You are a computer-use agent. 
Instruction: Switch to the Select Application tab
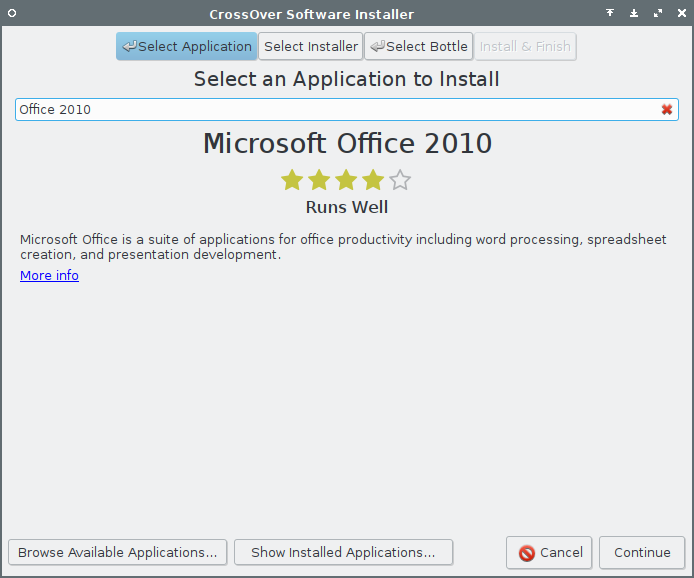(x=186, y=46)
